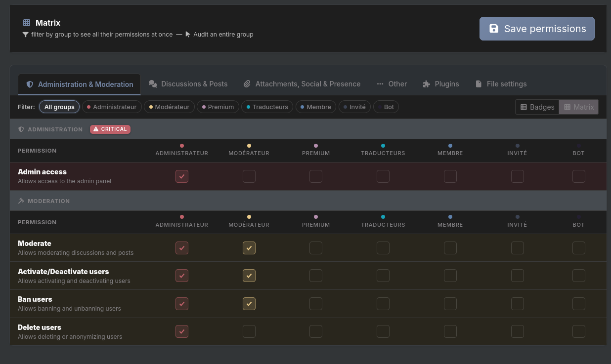The width and height of the screenshot is (611, 364).
Task: Uncheck Ban users for Modérateur
Action: coord(249,304)
